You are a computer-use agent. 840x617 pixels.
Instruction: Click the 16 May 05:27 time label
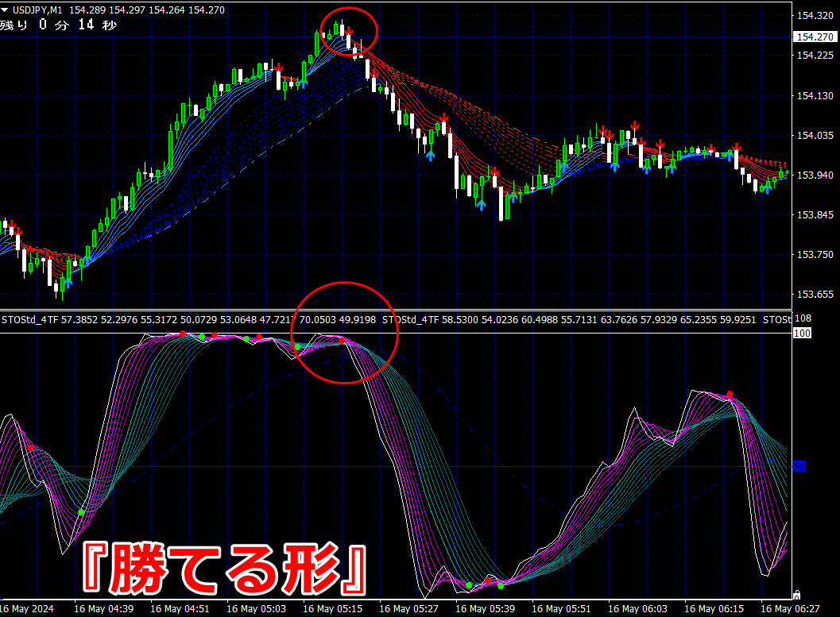point(408,608)
